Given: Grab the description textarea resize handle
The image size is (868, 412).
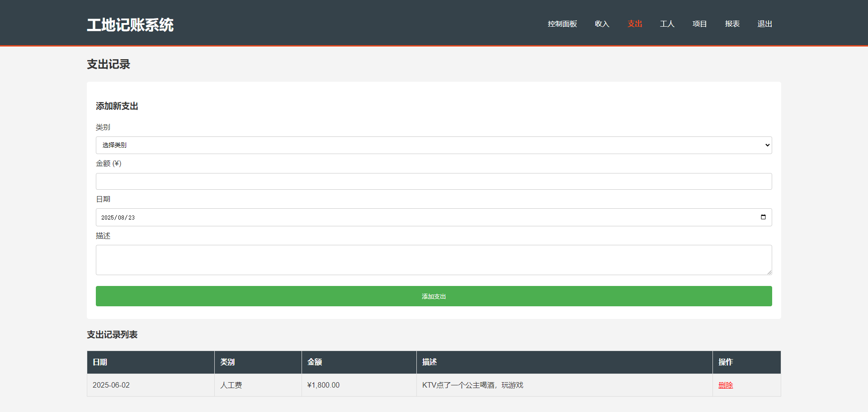Looking at the screenshot, I should (x=769, y=272).
